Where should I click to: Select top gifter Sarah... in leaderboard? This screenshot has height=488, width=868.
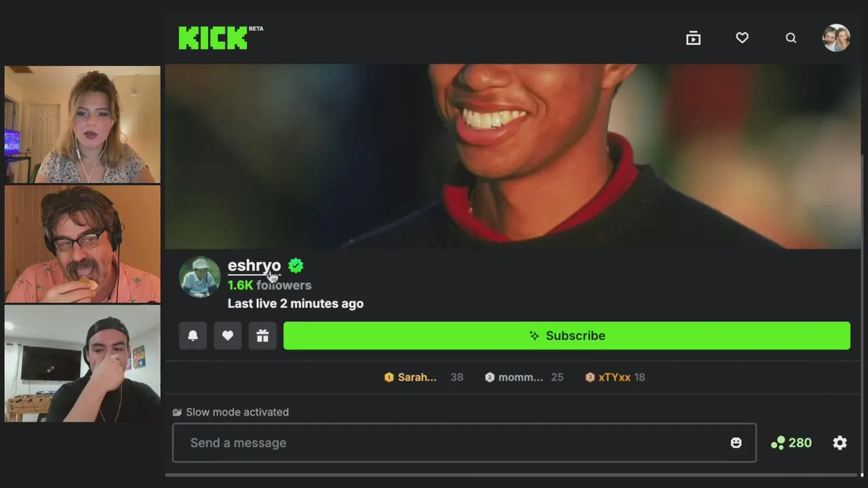410,377
